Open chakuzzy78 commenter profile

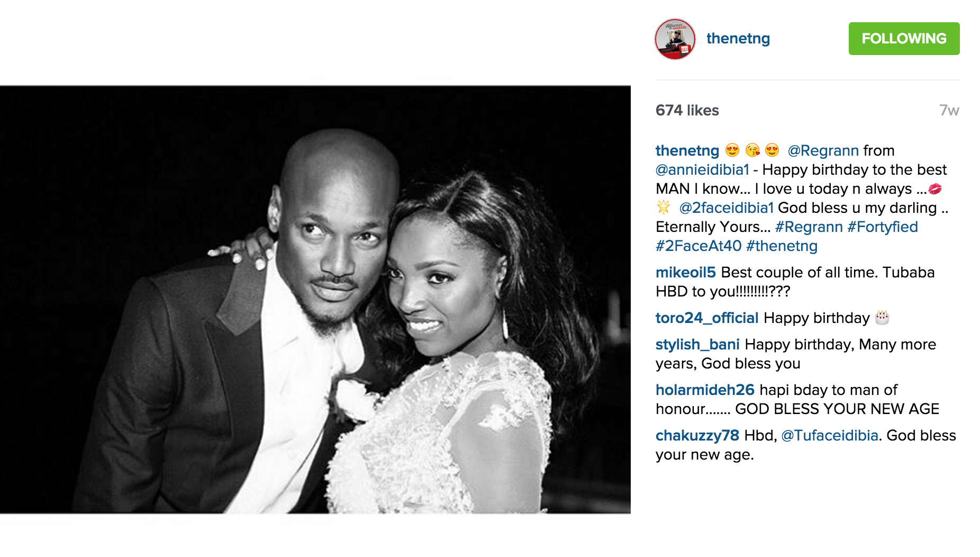[697, 435]
